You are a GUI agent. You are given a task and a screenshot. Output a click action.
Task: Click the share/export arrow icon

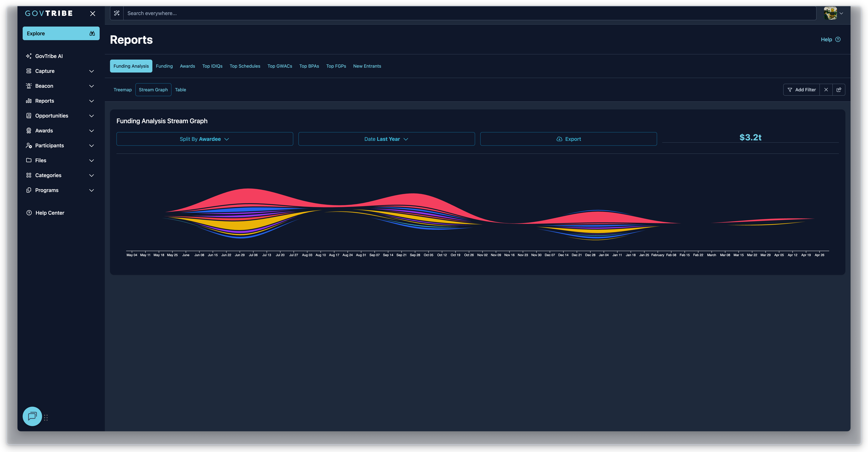pos(839,90)
